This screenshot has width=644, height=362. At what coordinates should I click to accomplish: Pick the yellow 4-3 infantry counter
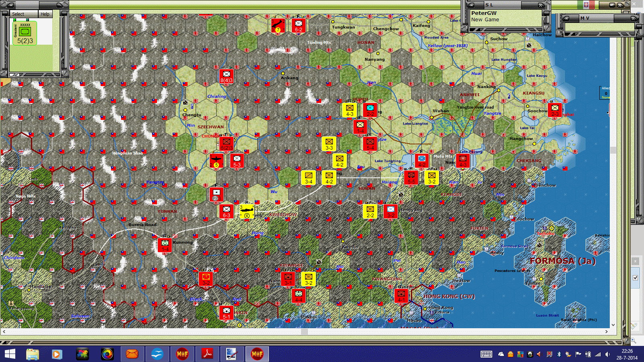[349, 110]
